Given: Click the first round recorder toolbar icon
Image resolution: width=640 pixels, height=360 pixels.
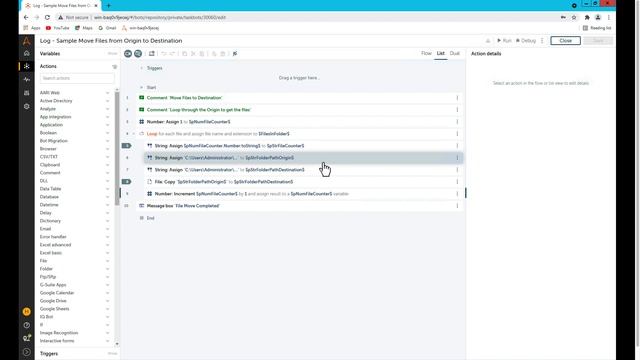Looking at the screenshot, I should (128, 53).
